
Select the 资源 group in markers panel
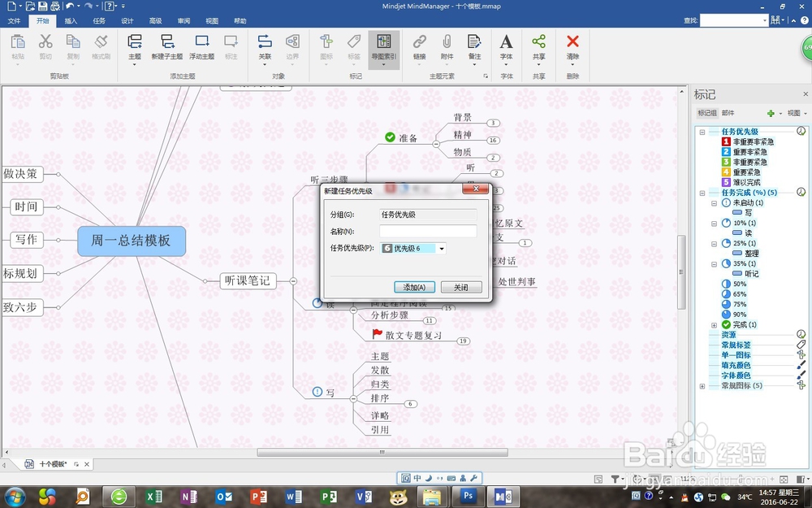point(728,335)
